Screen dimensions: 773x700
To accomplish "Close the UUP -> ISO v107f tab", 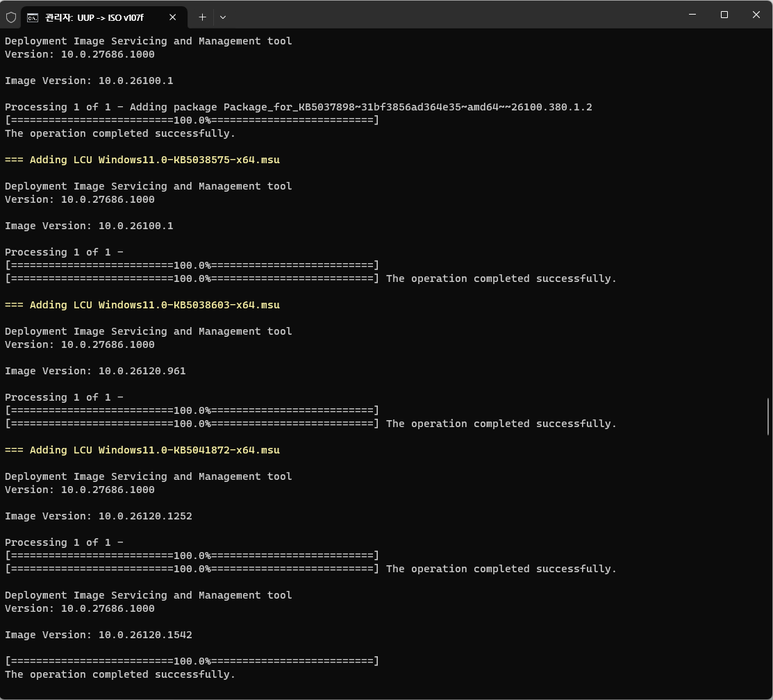I will [x=172, y=17].
